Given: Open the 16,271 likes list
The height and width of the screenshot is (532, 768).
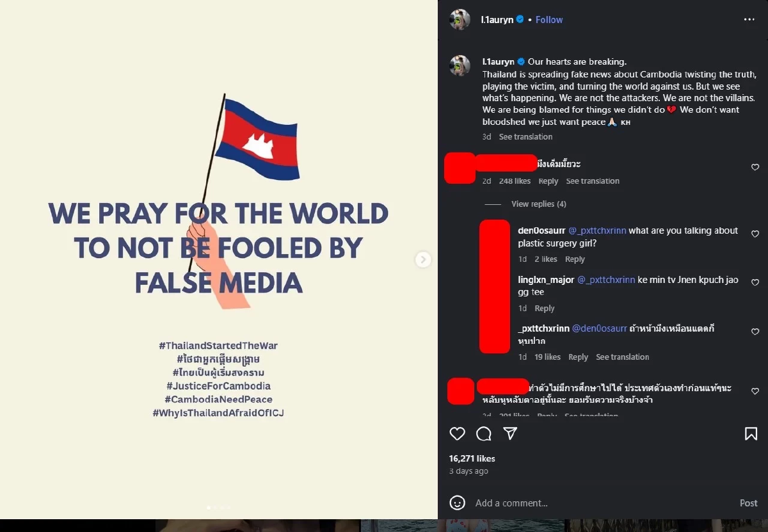Looking at the screenshot, I should click(472, 458).
